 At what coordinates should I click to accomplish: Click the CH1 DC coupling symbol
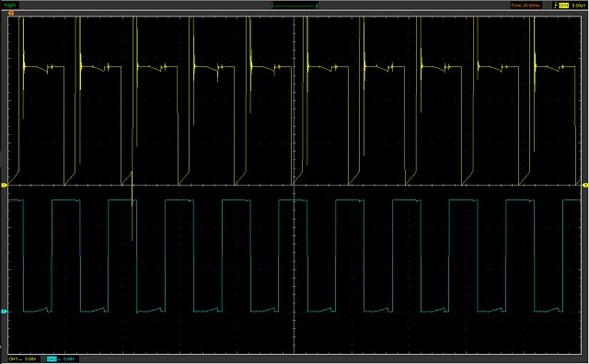(x=20, y=359)
